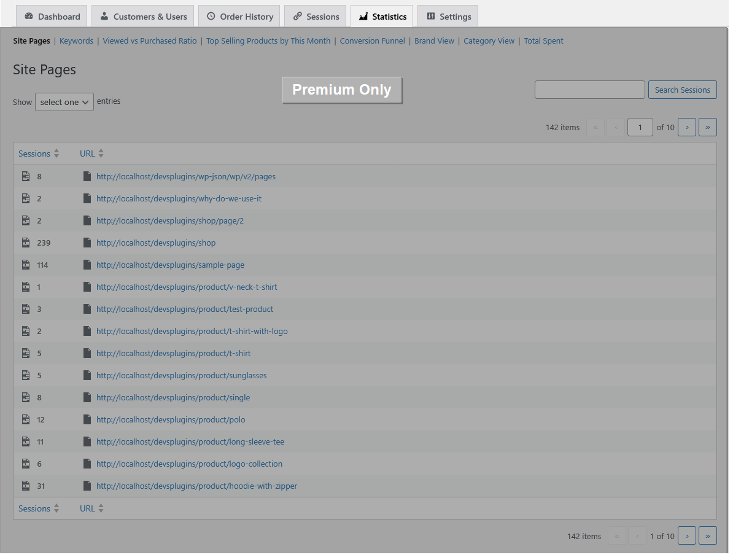Click sort arrows on top URL header

[x=101, y=154]
